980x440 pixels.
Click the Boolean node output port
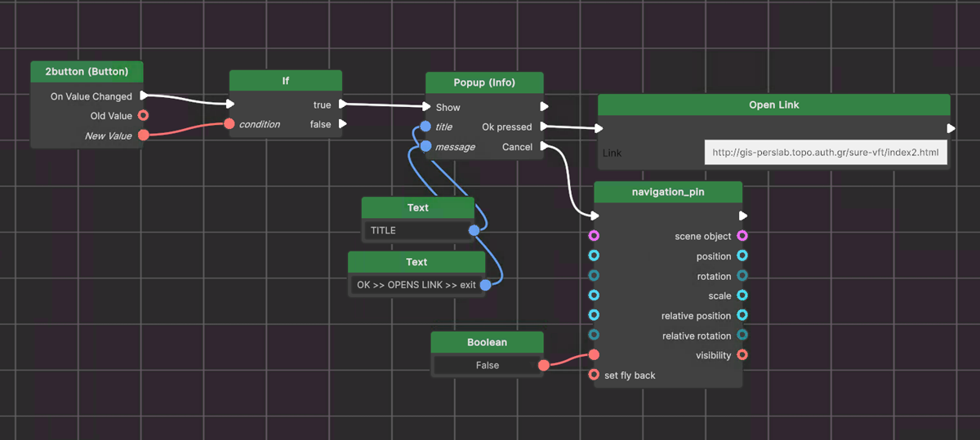click(x=544, y=366)
